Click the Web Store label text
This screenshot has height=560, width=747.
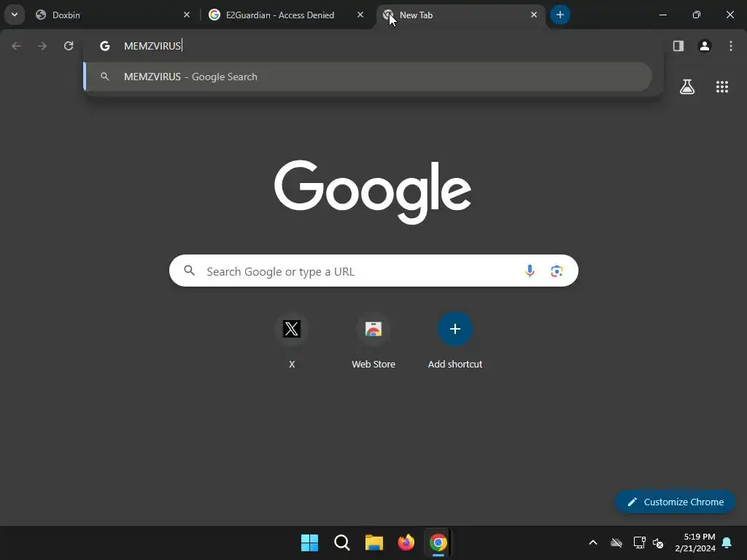pyautogui.click(x=373, y=365)
